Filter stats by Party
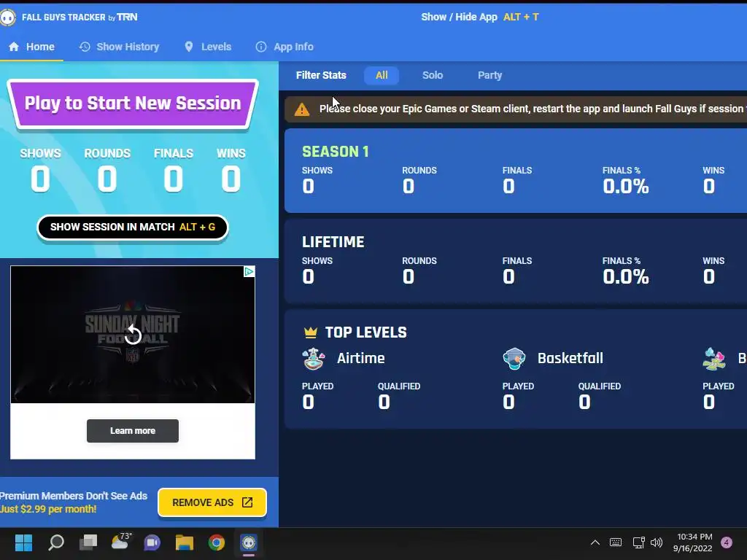 point(489,75)
